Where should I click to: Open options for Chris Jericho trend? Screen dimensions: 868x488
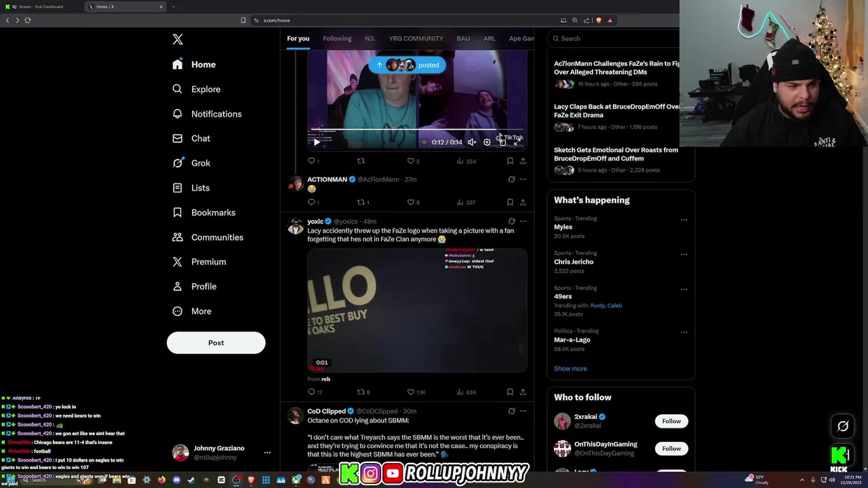[684, 254]
